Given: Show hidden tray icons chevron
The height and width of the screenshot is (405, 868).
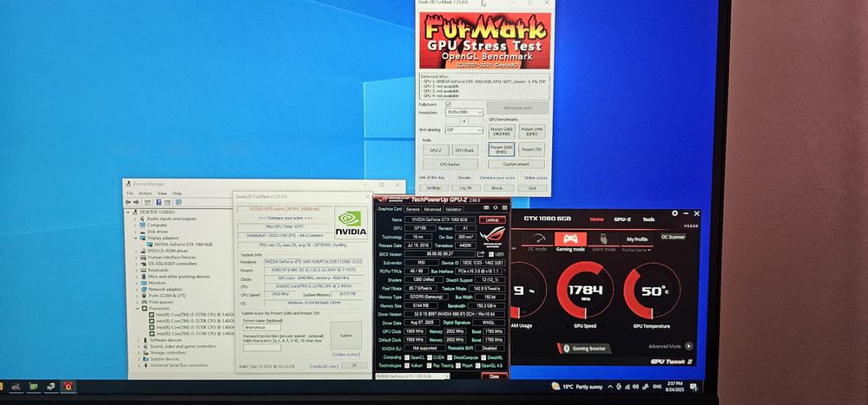Looking at the screenshot, I should point(610,387).
